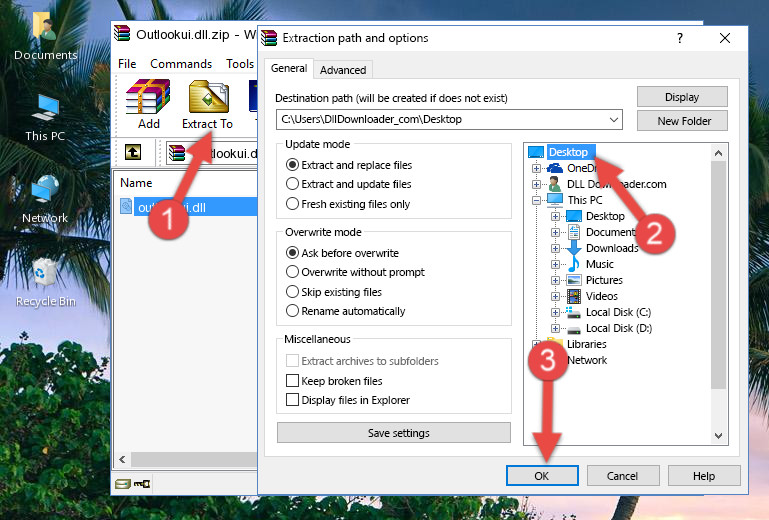
Task: Expand the Local Disk (D:) node
Action: (555, 329)
